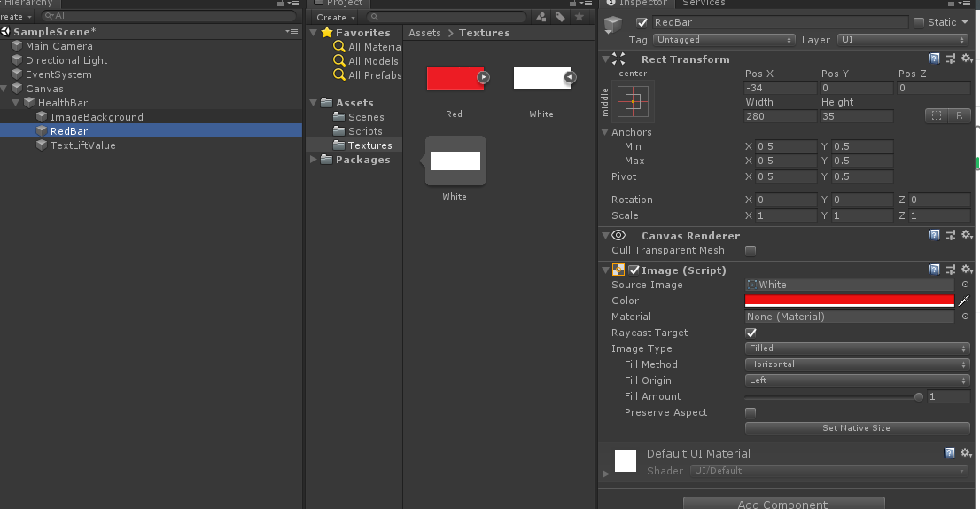
Task: Toggle raw edit mode R button
Action: (x=959, y=115)
